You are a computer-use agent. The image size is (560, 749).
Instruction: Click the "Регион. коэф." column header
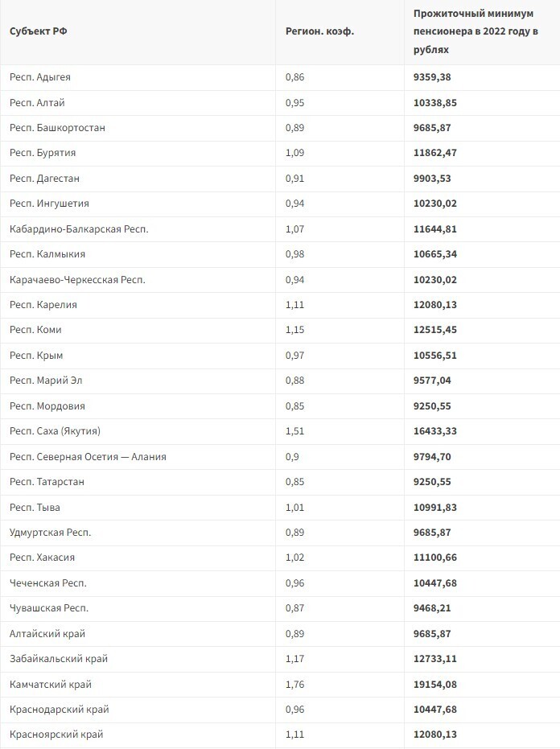pos(319,31)
